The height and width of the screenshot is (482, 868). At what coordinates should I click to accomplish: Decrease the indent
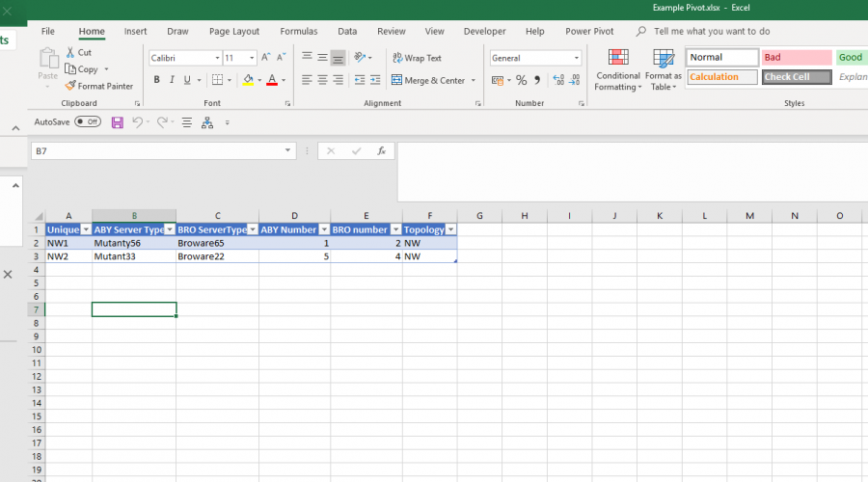(360, 80)
